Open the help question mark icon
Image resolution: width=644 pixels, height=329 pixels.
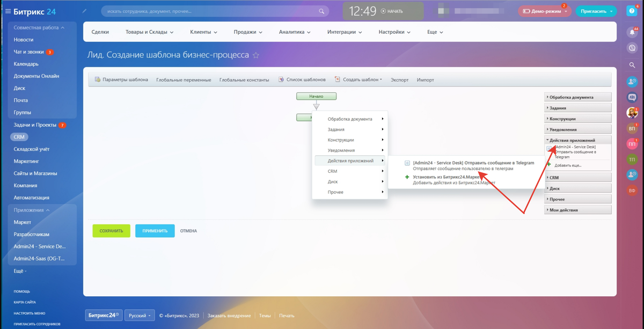point(632,11)
